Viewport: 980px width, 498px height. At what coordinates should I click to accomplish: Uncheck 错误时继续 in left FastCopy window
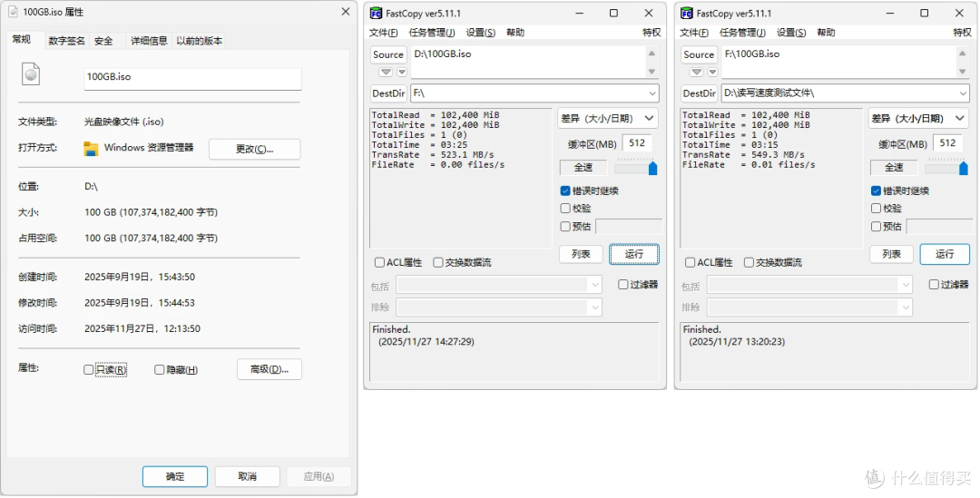point(565,190)
